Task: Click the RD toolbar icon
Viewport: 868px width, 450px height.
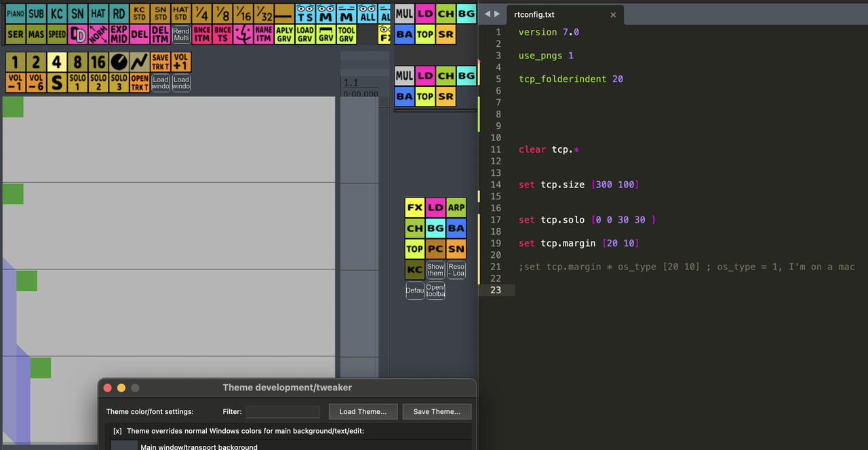Action: 119,14
